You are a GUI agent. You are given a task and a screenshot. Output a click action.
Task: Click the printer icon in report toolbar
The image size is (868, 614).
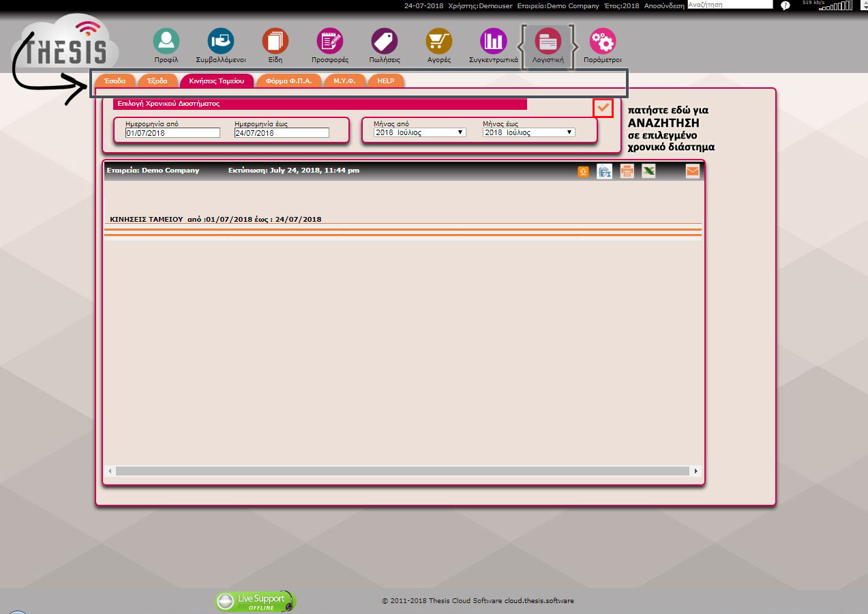(627, 171)
